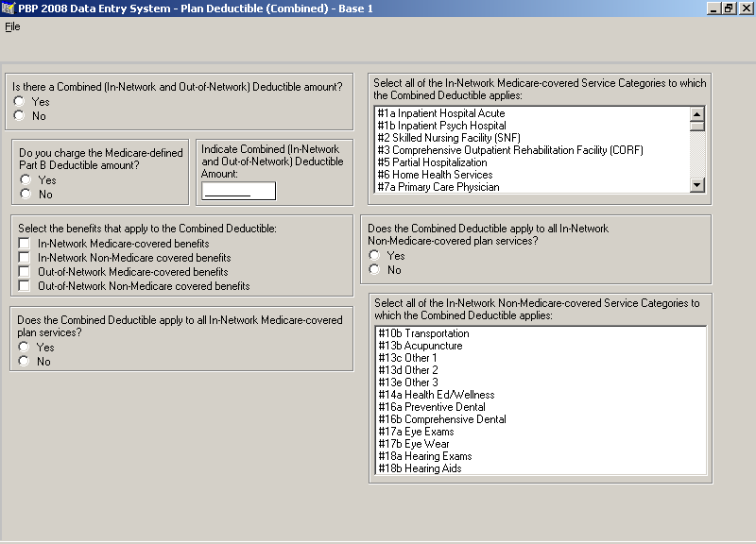Select #17a Eye Exams
The width and height of the screenshot is (756, 544).
(x=541, y=432)
